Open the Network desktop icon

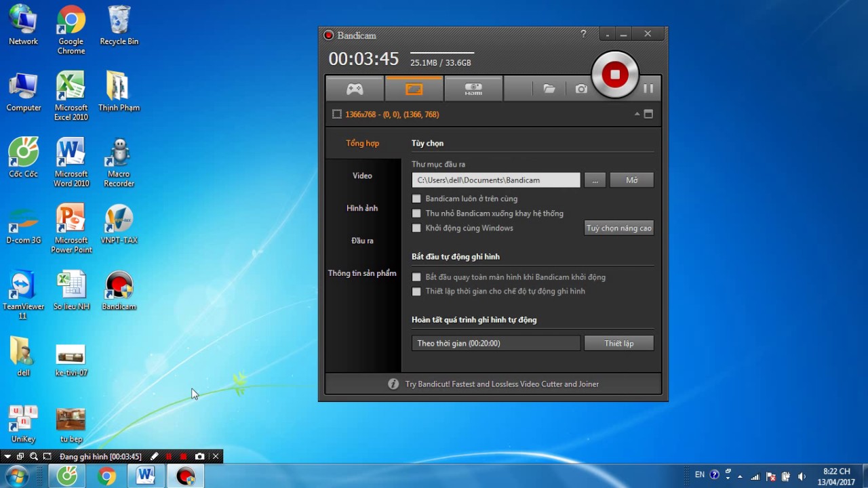23,26
